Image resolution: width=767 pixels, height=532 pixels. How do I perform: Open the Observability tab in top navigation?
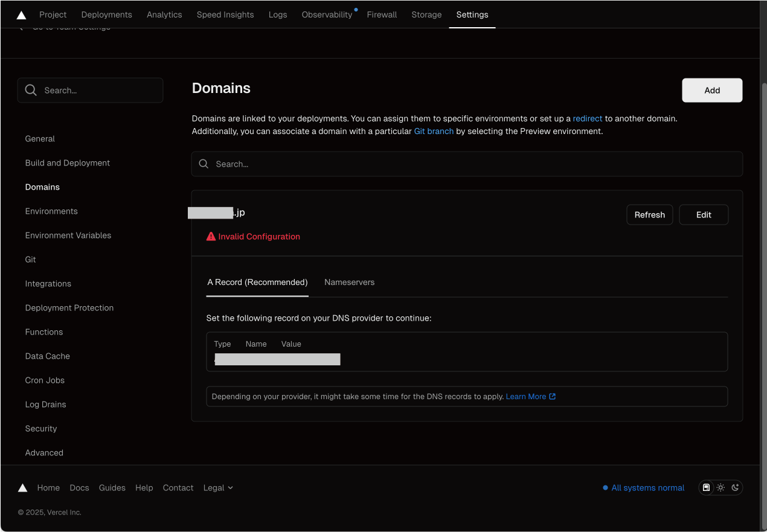click(x=327, y=14)
